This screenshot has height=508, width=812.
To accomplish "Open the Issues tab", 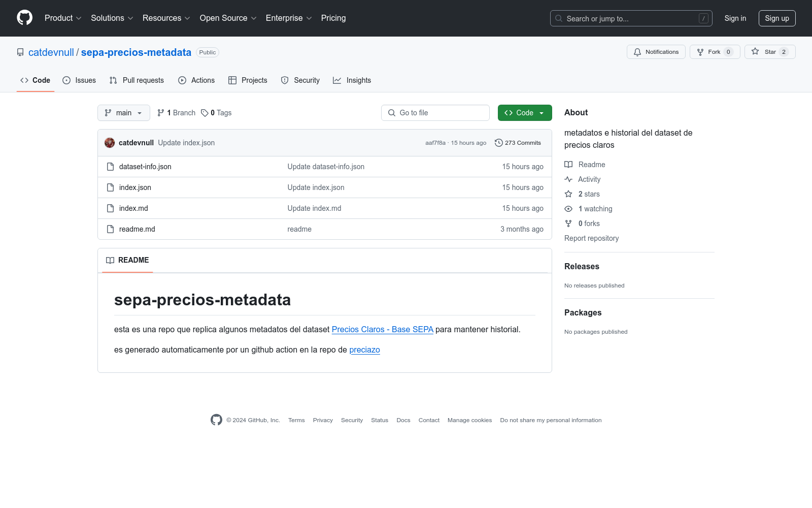I will click(x=79, y=80).
